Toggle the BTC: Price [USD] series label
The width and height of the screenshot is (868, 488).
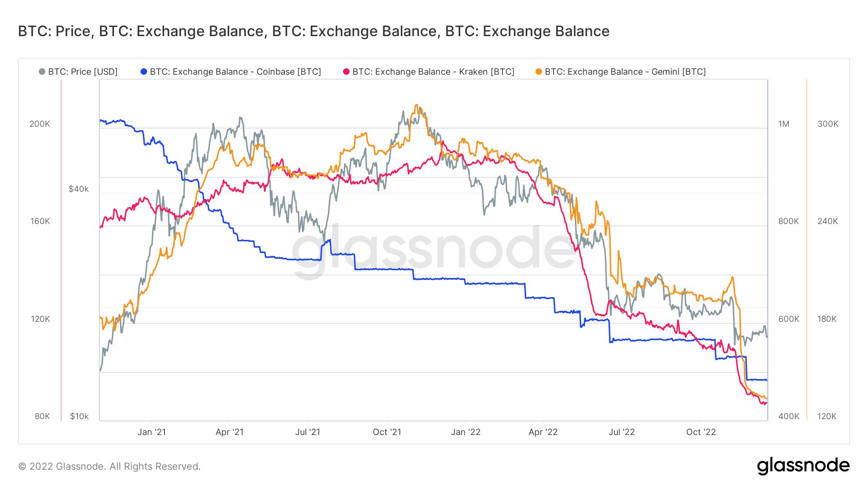83,72
